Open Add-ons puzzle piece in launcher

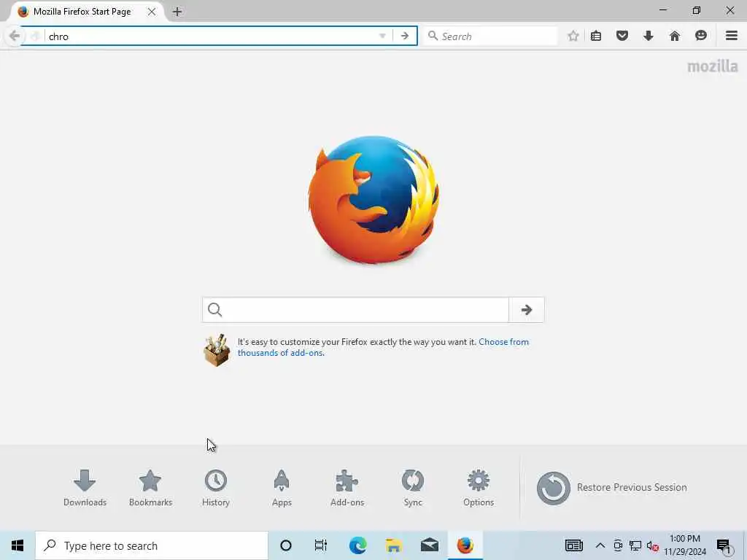pos(347,488)
